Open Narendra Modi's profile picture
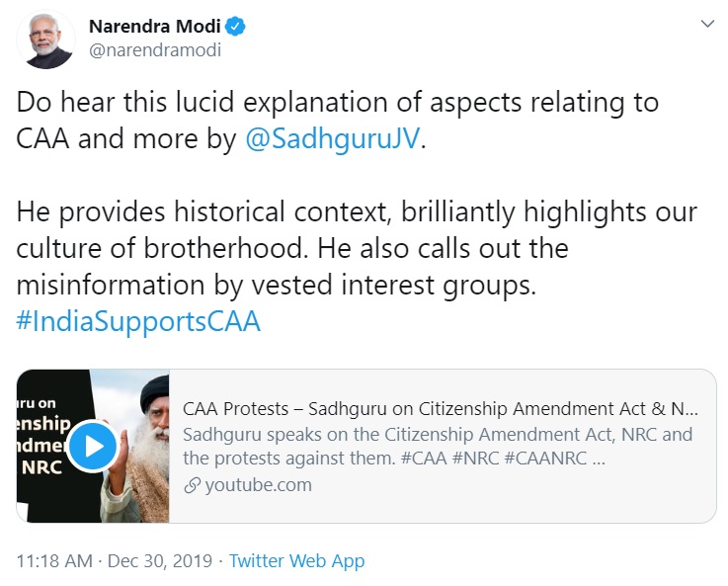Screen dimensions: 728x586 pos(47,40)
